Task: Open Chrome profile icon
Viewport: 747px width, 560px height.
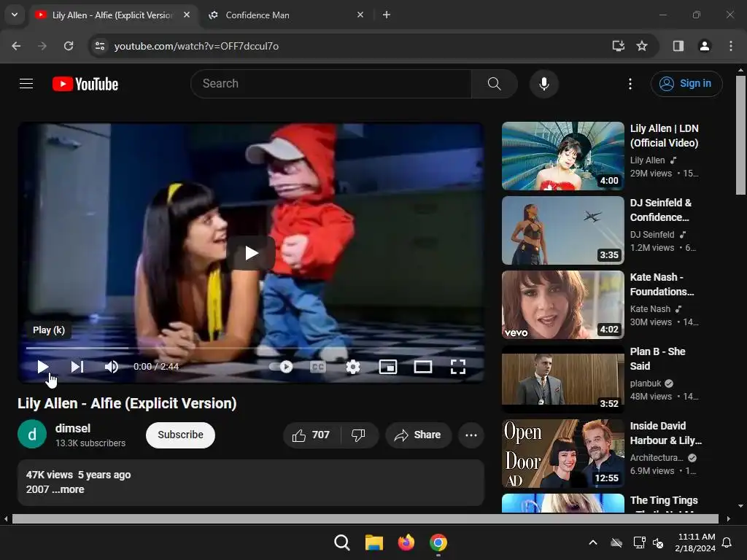Action: click(704, 46)
